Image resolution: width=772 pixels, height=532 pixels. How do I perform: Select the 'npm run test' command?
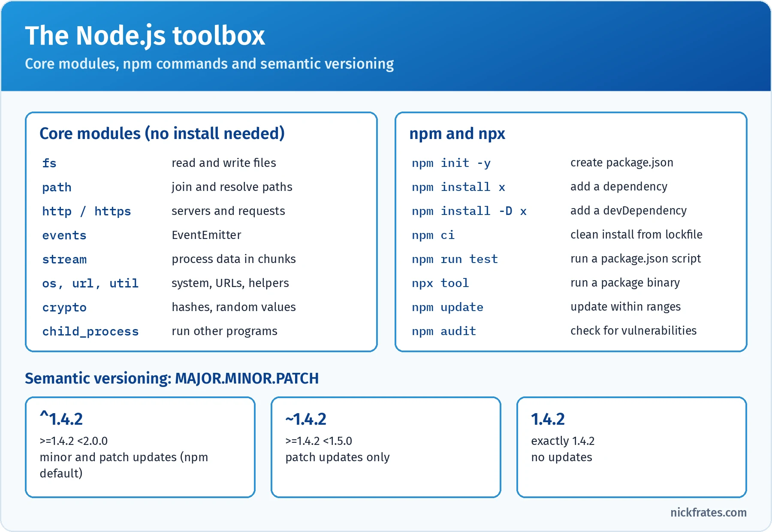[455, 259]
